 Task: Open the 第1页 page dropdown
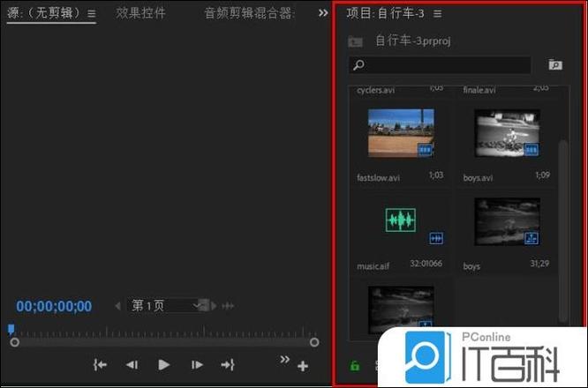tap(164, 306)
